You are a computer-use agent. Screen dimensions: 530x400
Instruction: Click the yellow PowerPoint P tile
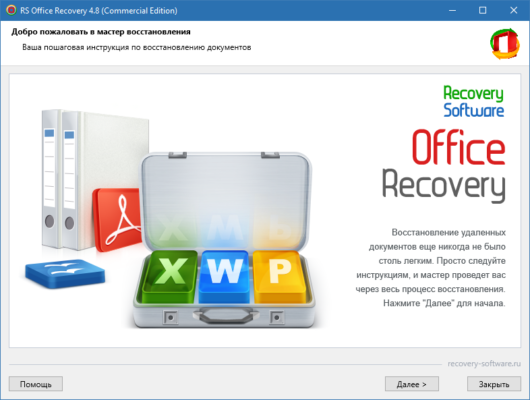(280, 277)
